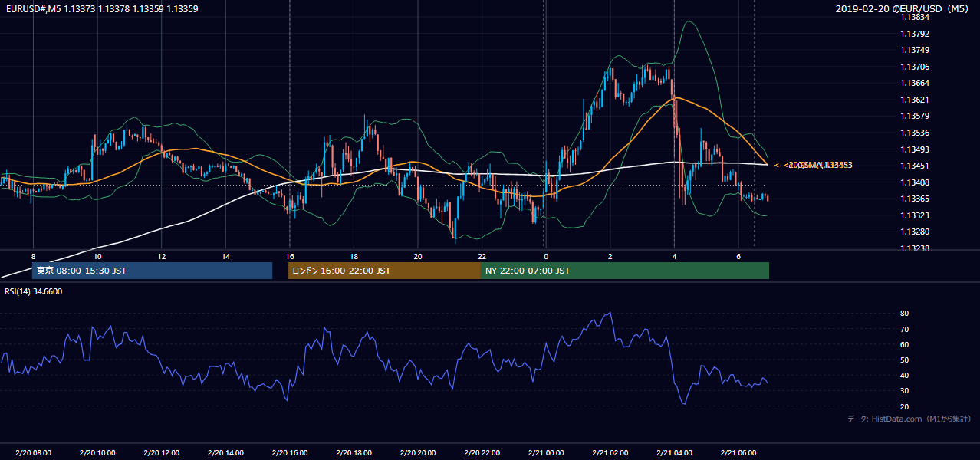Click hour label 16 under the price chart
The height and width of the screenshot is (460, 980).
[290, 256]
